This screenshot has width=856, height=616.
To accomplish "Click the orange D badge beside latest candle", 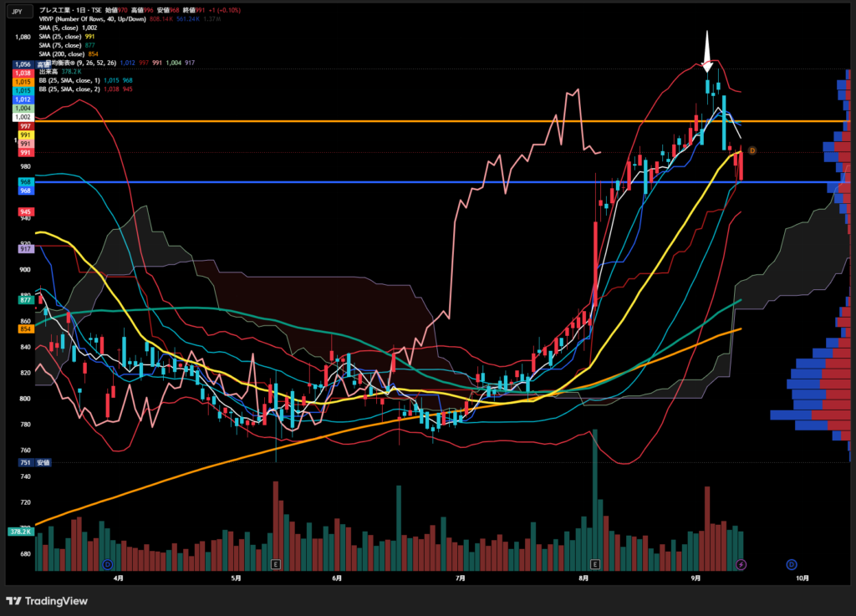I will pyautogui.click(x=752, y=150).
